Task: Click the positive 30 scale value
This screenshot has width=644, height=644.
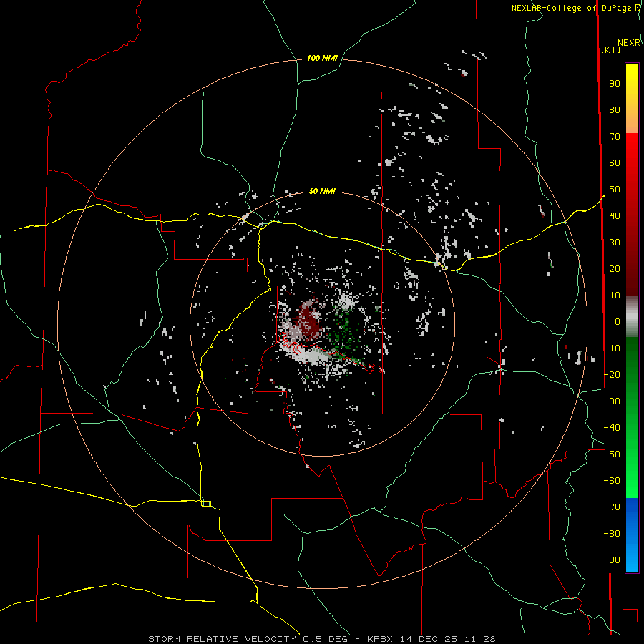Action: (x=615, y=243)
